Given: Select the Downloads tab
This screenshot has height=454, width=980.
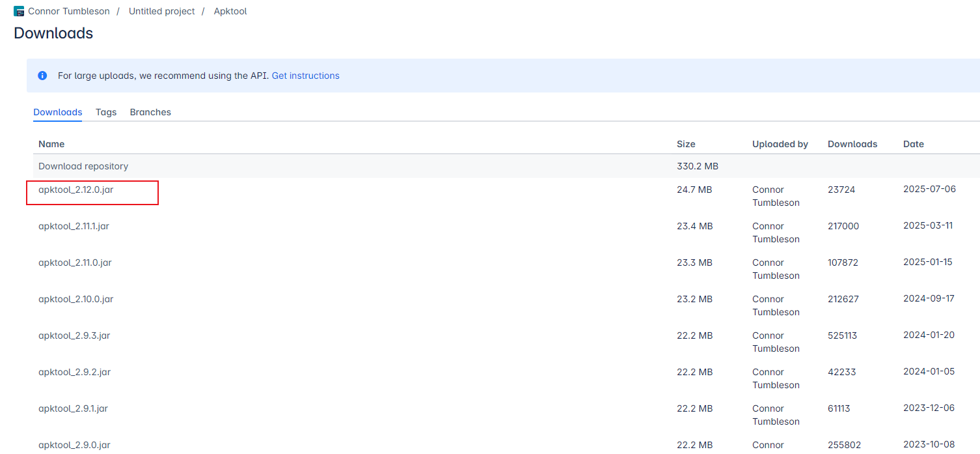Looking at the screenshot, I should pos(58,112).
